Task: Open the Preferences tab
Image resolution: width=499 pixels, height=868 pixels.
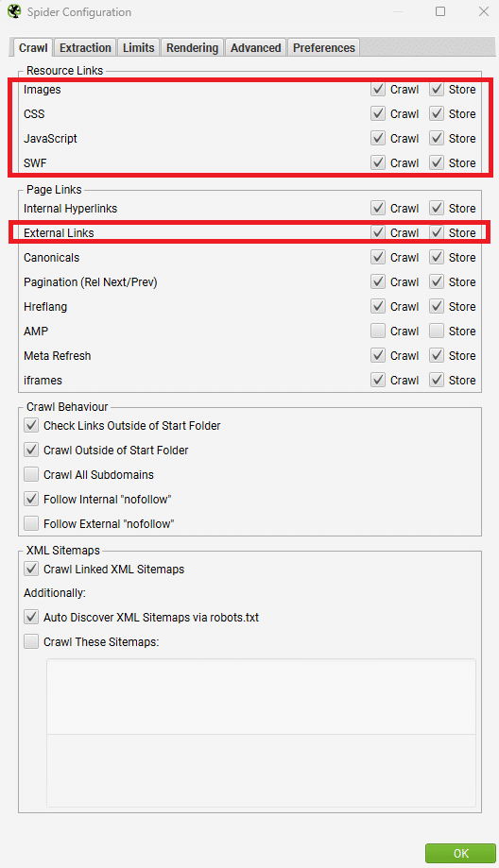Action: tap(324, 47)
